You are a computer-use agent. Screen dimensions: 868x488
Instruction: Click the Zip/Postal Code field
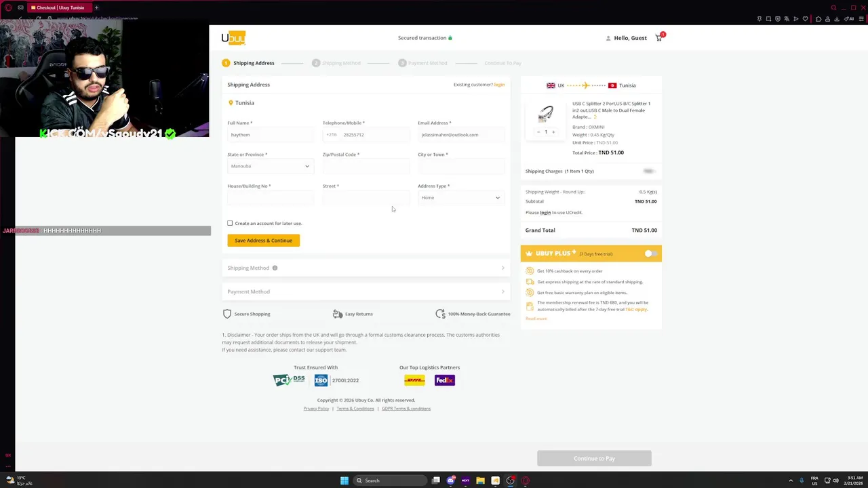pyautogui.click(x=366, y=166)
